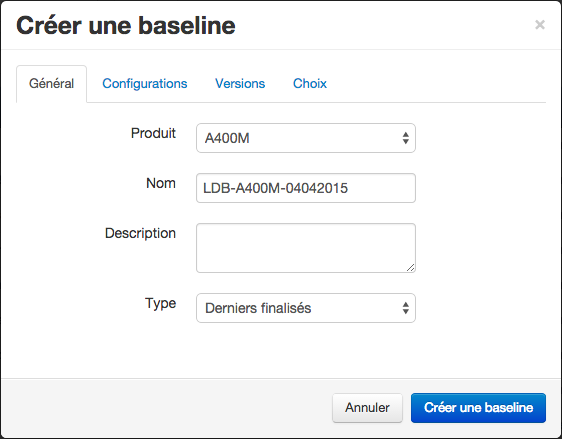Viewport: 562px width, 439px height.
Task: Click the Produit dropdown arrows icon
Action: [x=405, y=138]
